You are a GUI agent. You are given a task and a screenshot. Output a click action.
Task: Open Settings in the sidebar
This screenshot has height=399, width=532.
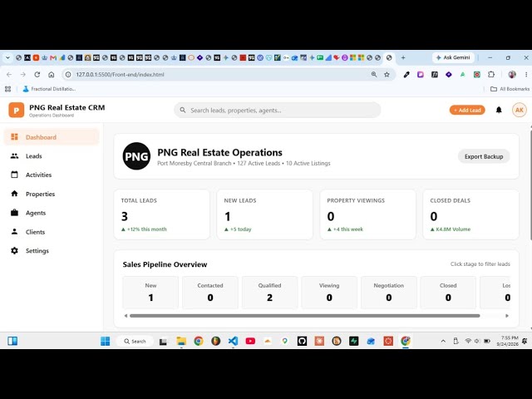pyautogui.click(x=52, y=251)
